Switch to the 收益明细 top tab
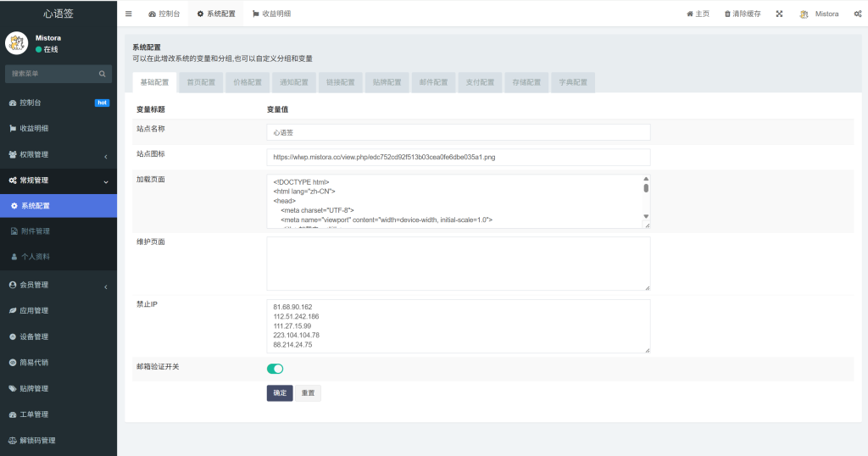Image resolution: width=868 pixels, height=456 pixels. pos(271,14)
